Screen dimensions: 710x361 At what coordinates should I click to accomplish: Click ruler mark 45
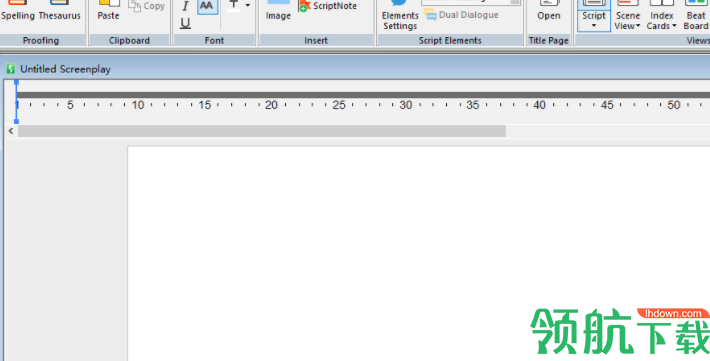607,105
